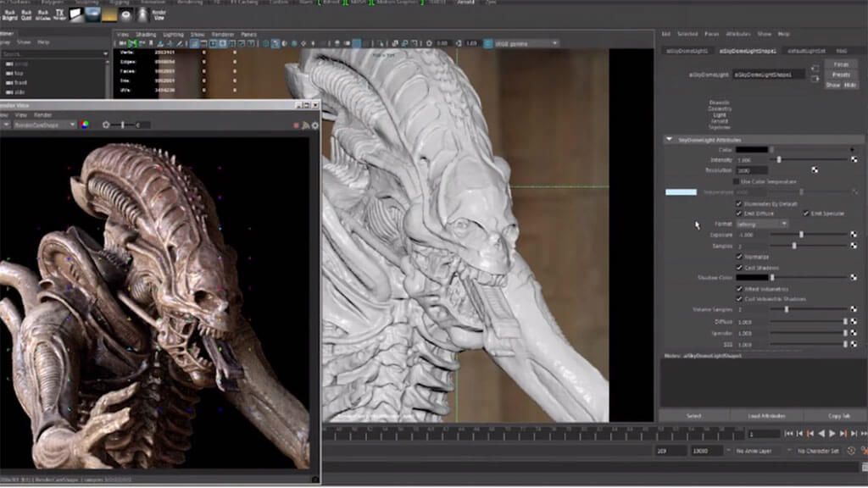Click the Copy Tab button
The height and width of the screenshot is (488, 868).
[x=838, y=415]
